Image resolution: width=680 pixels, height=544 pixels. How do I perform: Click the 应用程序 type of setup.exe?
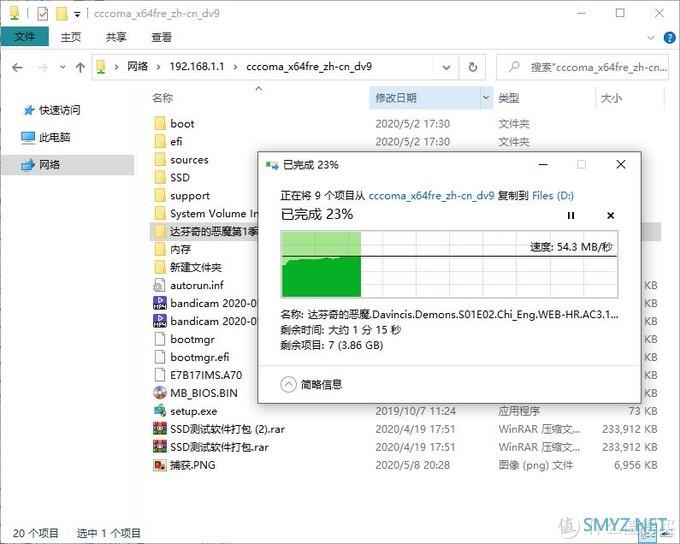519,411
